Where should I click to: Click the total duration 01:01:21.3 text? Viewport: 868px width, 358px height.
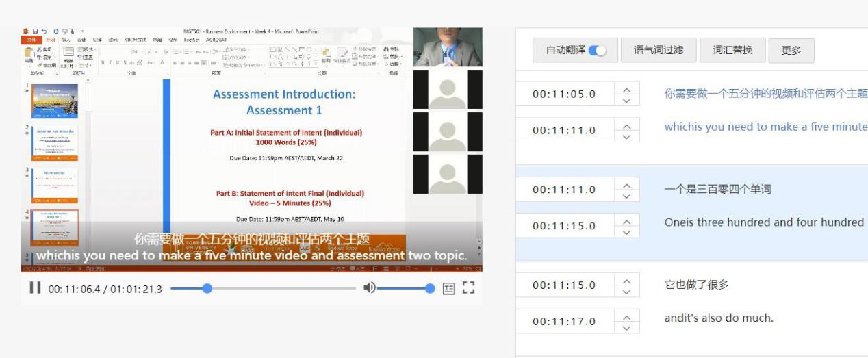tap(135, 289)
